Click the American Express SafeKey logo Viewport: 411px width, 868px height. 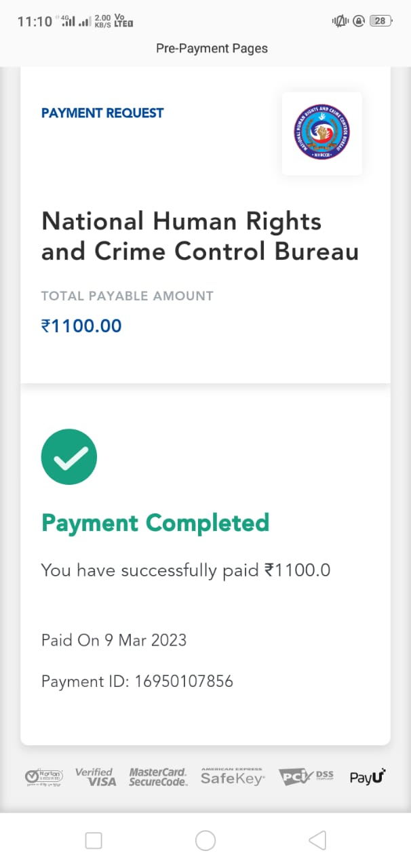coord(233,777)
